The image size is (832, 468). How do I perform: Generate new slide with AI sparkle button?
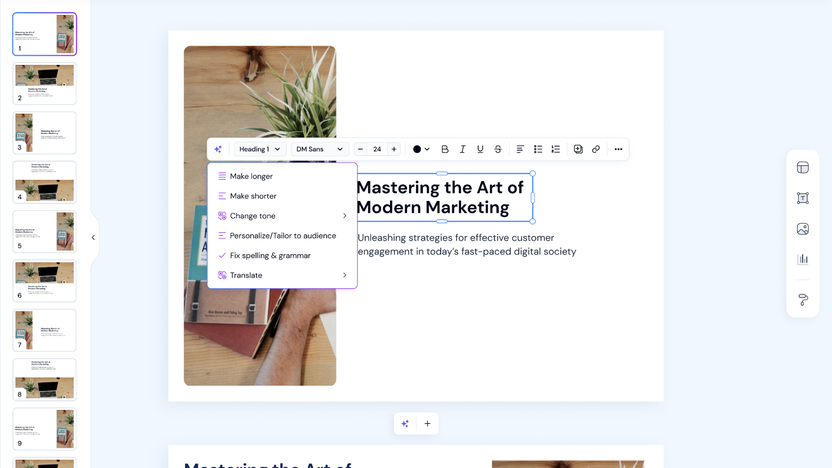[x=405, y=423]
